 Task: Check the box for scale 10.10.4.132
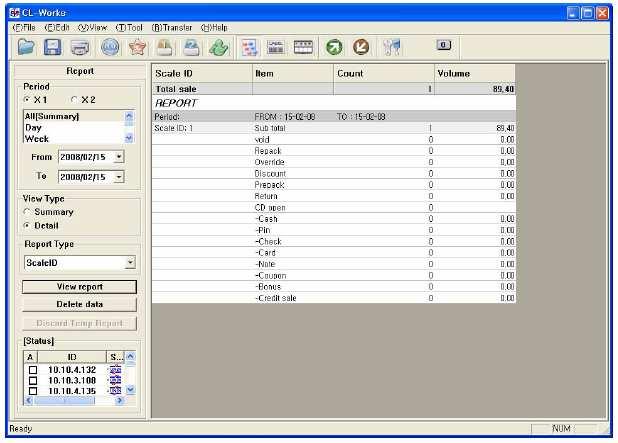coord(33,370)
